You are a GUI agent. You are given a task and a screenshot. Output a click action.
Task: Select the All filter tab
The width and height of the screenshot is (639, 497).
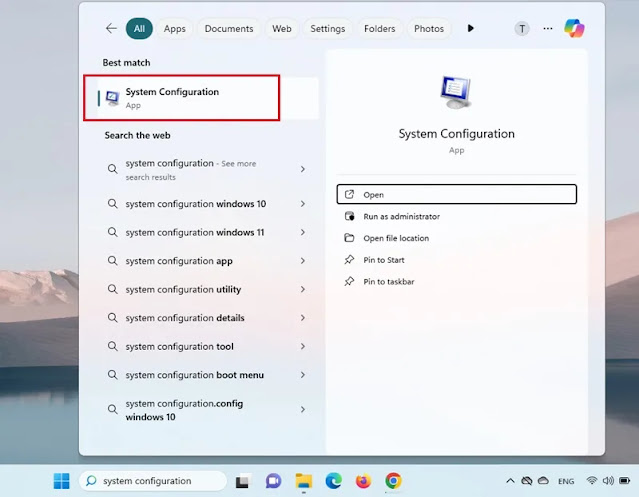tap(139, 29)
